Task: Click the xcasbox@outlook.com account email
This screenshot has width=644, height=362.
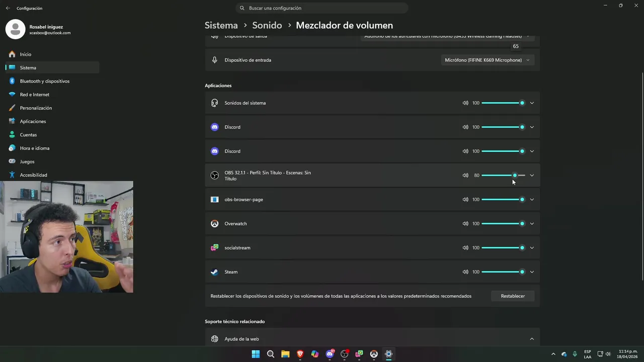Action: coord(50,33)
